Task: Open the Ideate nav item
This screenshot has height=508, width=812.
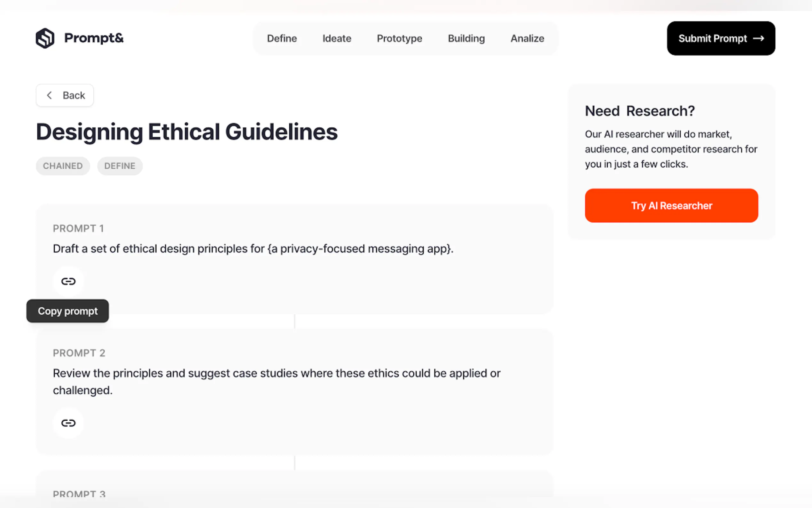Action: point(337,38)
